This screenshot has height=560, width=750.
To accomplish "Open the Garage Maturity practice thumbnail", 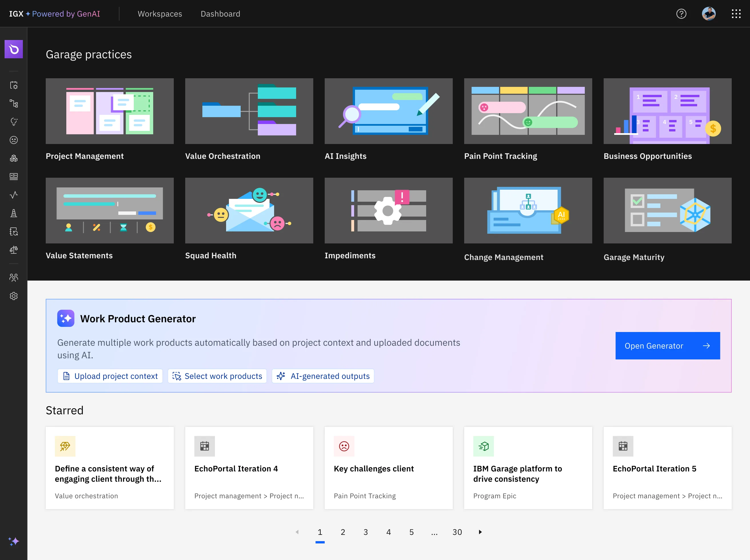I will tap(668, 211).
